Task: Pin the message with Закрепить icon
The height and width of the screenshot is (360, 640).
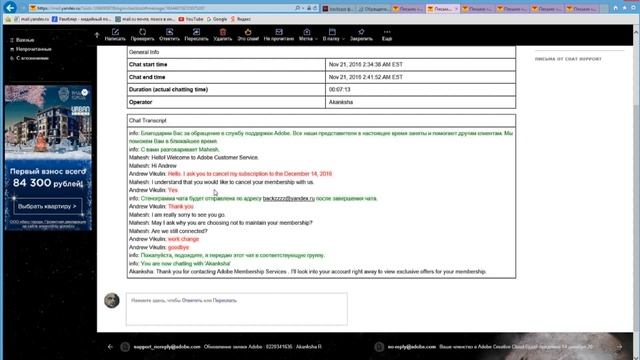Action: click(x=361, y=35)
